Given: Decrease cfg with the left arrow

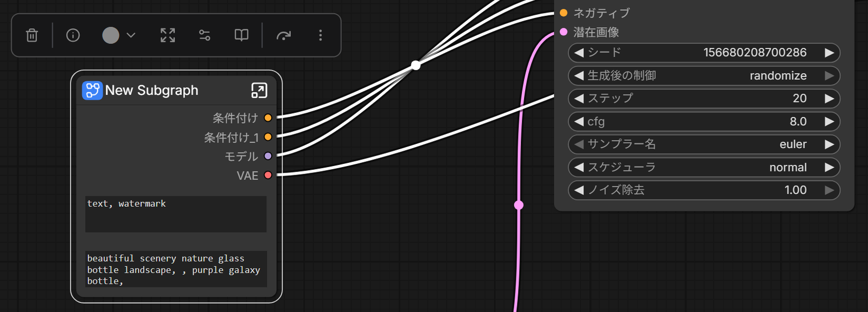Looking at the screenshot, I should pos(579,122).
